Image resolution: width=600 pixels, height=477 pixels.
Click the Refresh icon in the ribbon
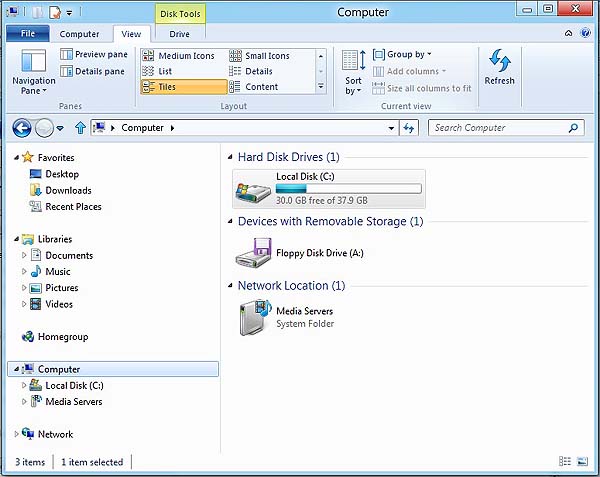[x=499, y=60]
